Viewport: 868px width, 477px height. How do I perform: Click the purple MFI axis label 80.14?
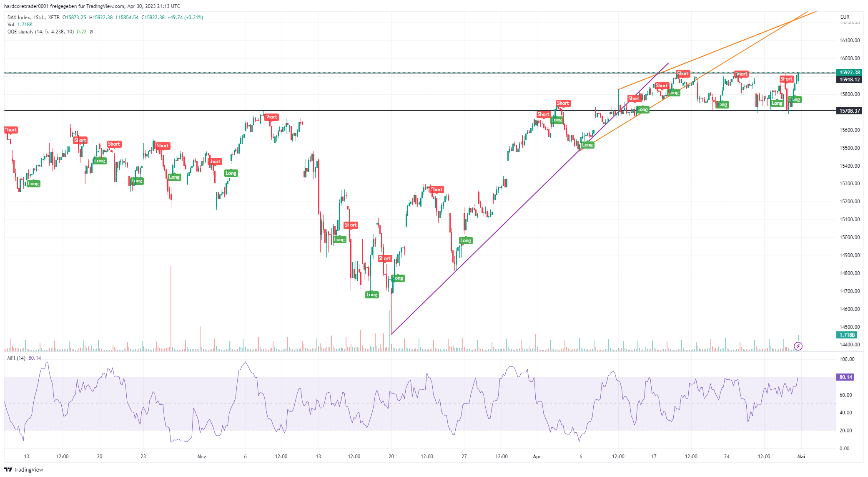coord(845,377)
